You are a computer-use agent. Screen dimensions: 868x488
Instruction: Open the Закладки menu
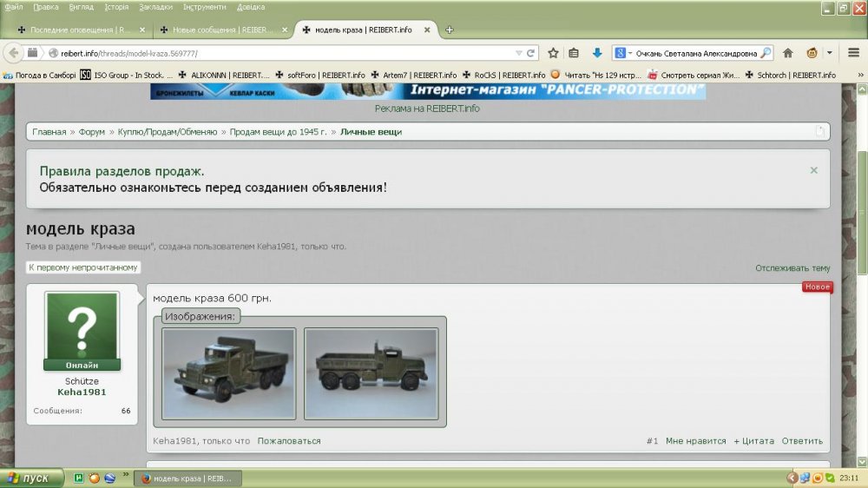tap(155, 7)
